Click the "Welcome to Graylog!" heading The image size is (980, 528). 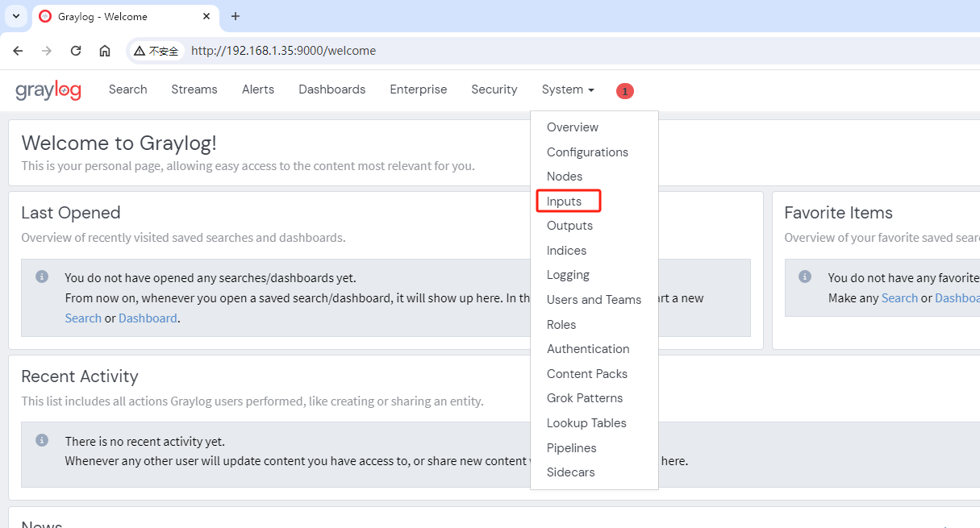pyautogui.click(x=119, y=143)
